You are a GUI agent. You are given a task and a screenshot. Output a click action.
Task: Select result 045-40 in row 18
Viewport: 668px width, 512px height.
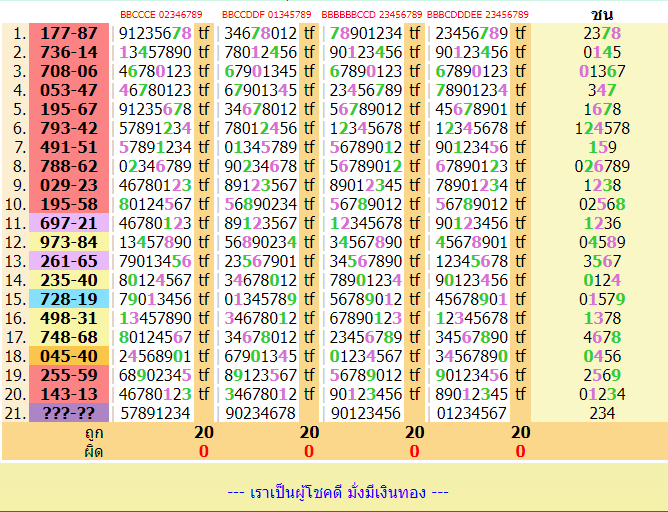69,356
